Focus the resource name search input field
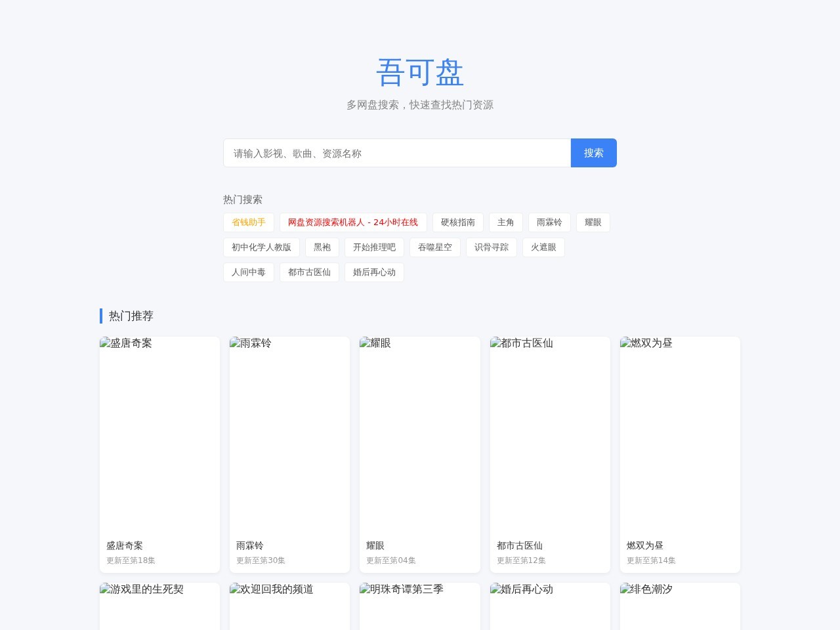 [397, 153]
